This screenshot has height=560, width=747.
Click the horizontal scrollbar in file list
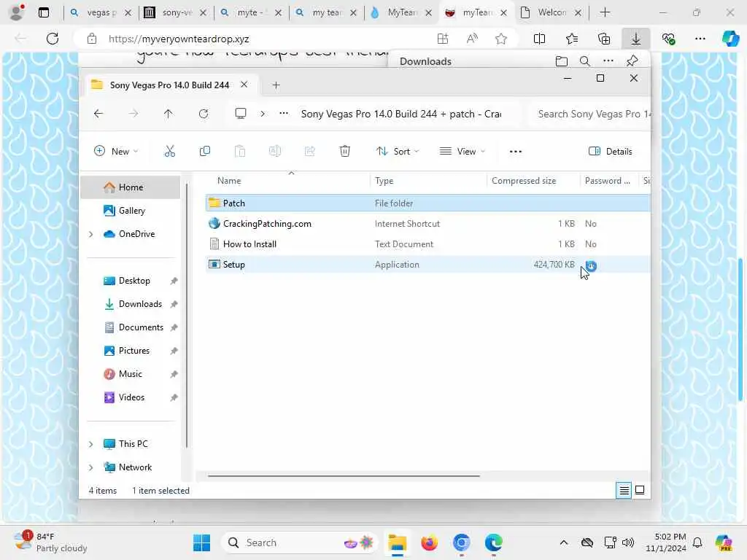(344, 475)
